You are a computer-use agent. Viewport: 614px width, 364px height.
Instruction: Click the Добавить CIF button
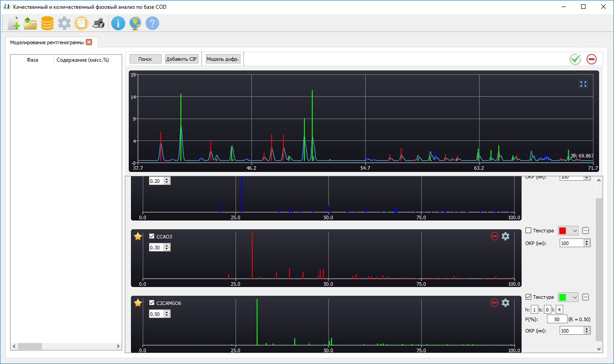click(181, 59)
